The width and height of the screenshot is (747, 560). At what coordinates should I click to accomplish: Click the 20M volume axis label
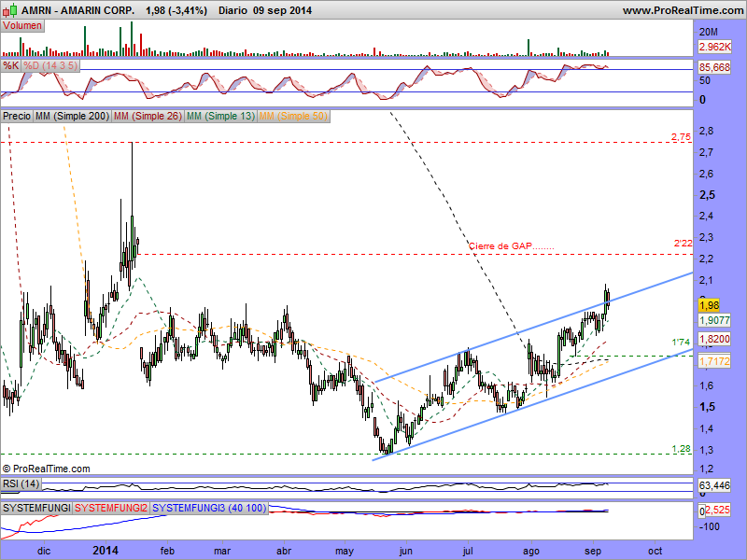click(x=709, y=32)
